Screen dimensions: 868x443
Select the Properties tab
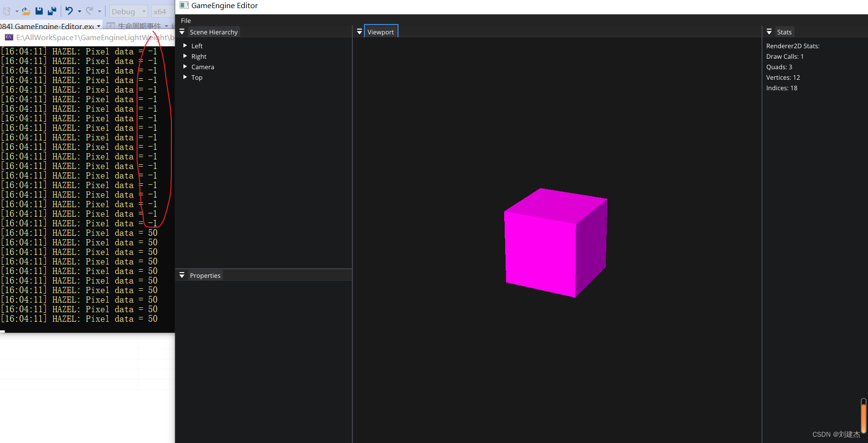pos(205,275)
